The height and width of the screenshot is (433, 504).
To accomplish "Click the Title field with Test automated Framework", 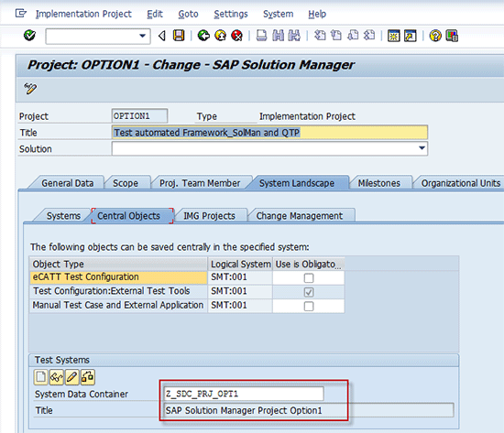I will click(269, 133).
